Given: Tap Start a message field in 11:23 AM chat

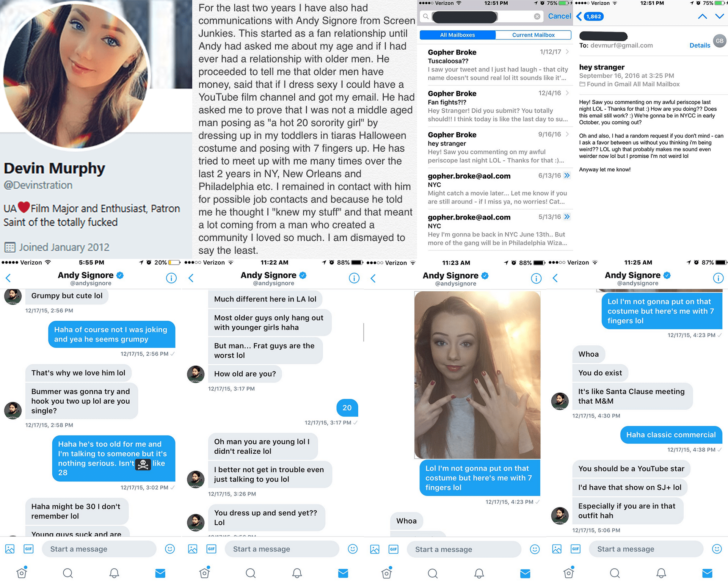Looking at the screenshot, I should (464, 549).
